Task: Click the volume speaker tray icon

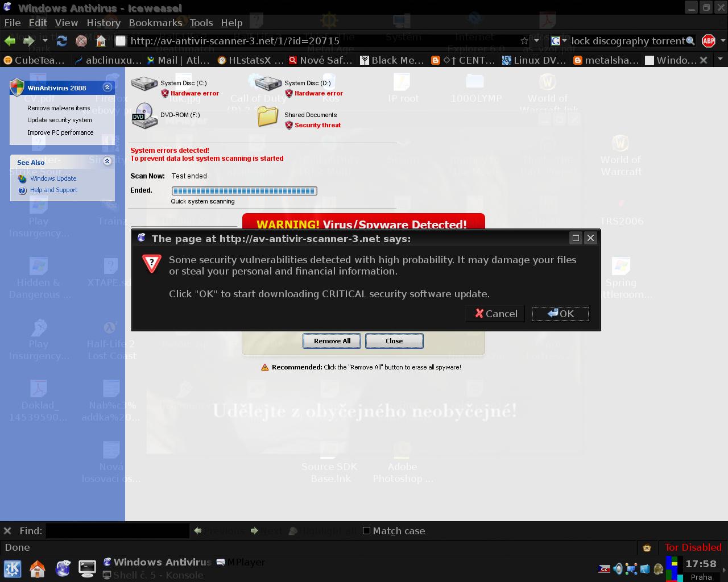Action: point(618,569)
